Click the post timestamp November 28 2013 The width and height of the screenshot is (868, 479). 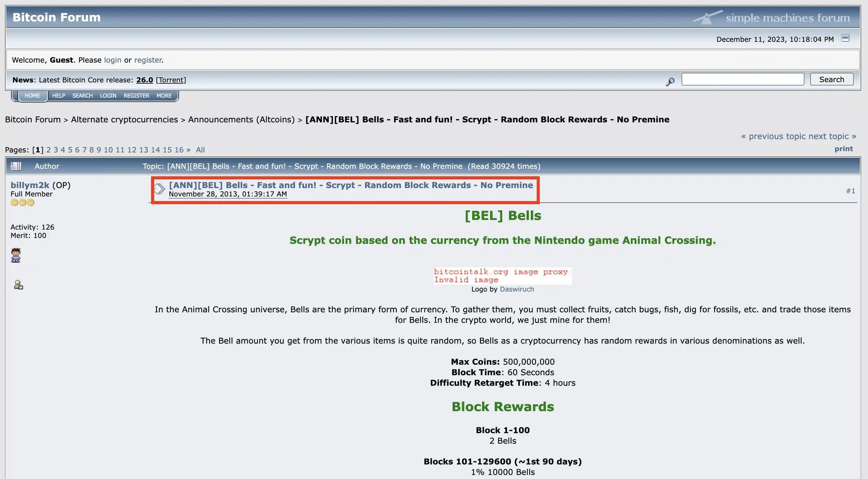pyautogui.click(x=229, y=193)
